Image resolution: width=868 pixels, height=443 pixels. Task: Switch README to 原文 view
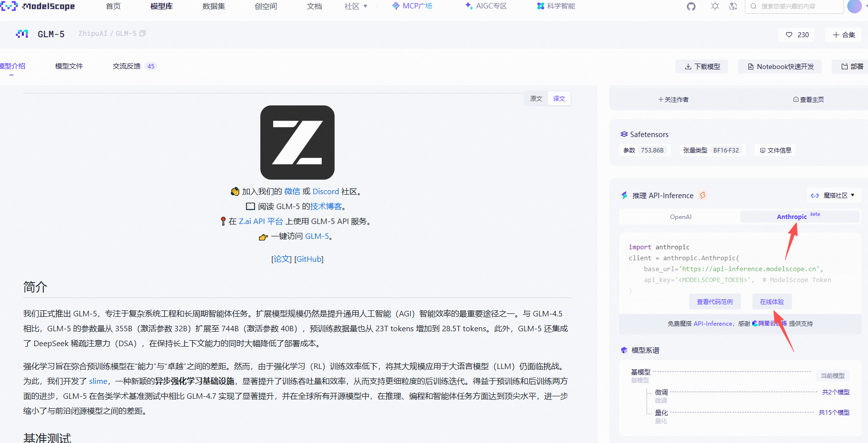tap(536, 98)
